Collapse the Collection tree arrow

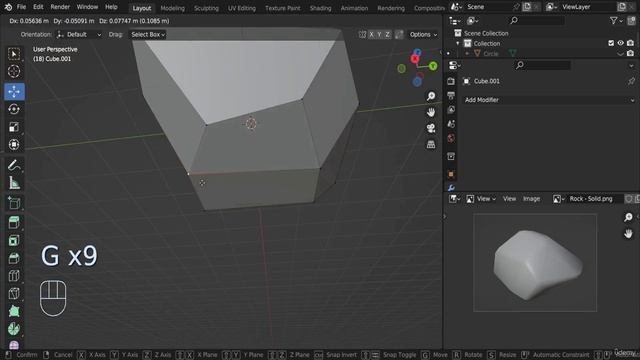pyautogui.click(x=458, y=43)
